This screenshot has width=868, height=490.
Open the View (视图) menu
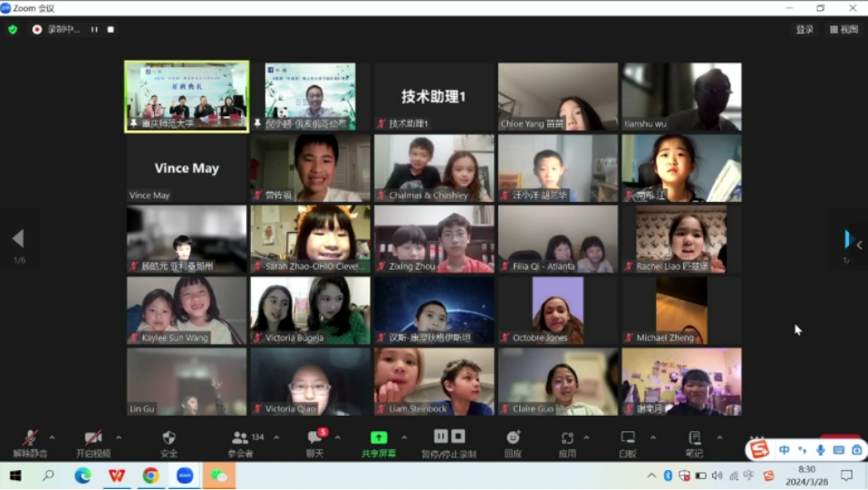pyautogui.click(x=844, y=29)
